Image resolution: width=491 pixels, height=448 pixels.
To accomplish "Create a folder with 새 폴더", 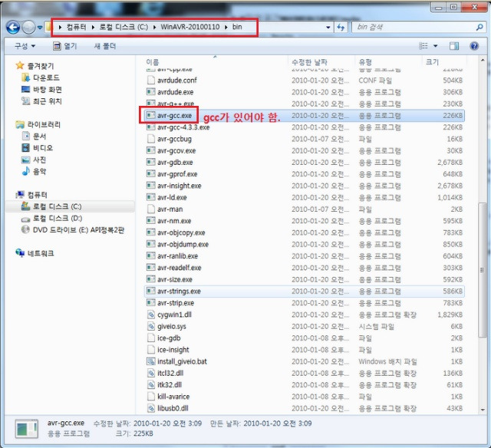I will pyautogui.click(x=105, y=46).
